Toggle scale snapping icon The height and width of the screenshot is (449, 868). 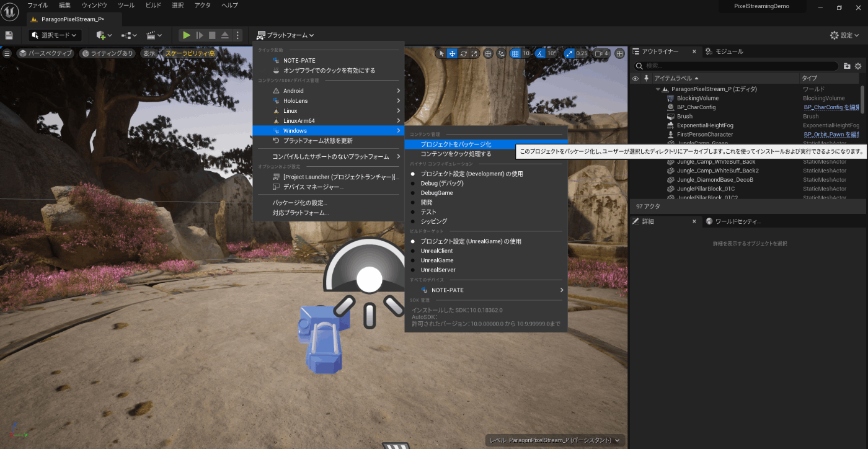(569, 53)
